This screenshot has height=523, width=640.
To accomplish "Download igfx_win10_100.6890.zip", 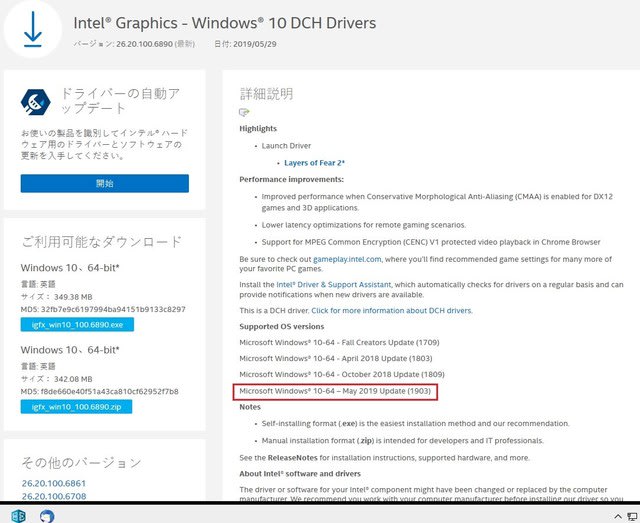I will point(76,407).
